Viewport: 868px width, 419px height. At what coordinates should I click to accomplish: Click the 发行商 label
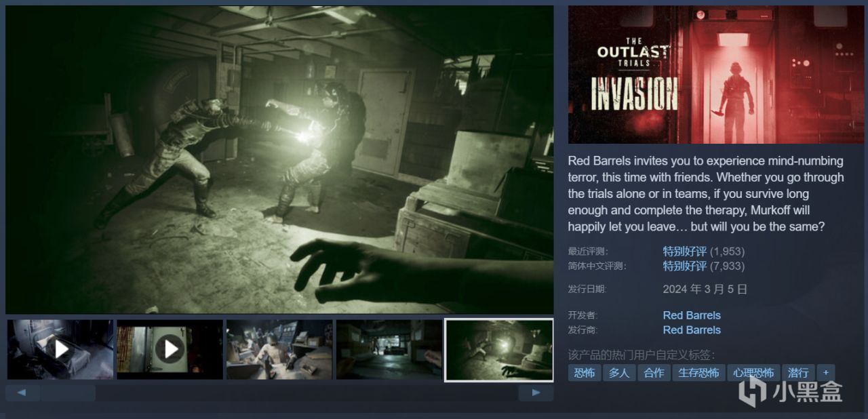click(583, 330)
